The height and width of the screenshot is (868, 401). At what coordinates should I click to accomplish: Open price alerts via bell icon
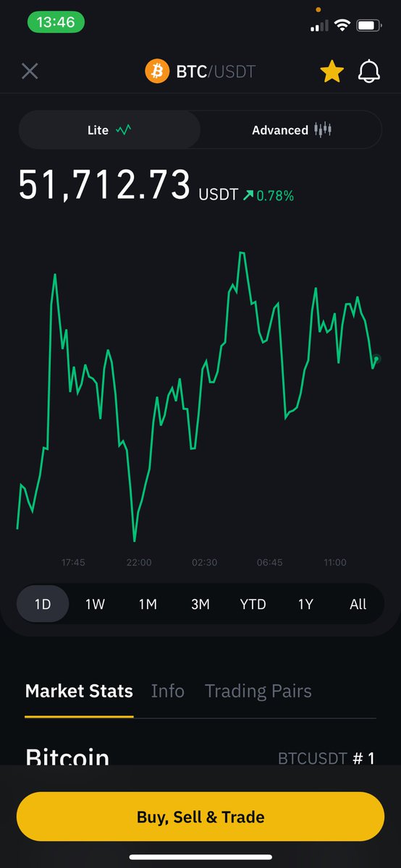(369, 71)
